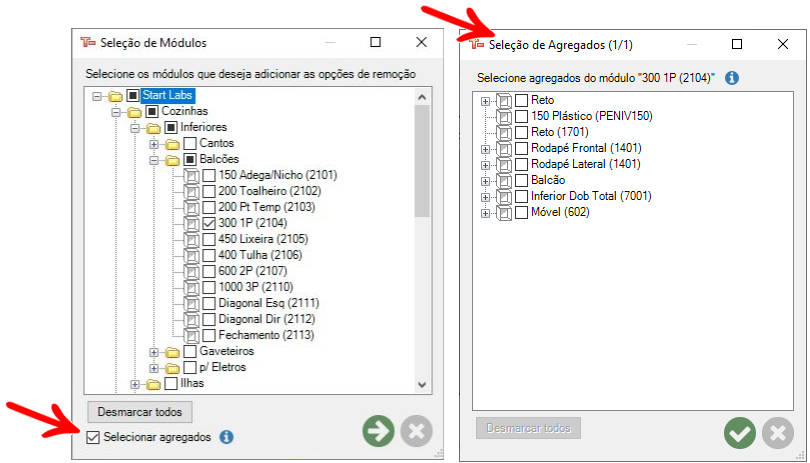
Task: Uncheck 300 1P (2104) module
Action: 209,223
